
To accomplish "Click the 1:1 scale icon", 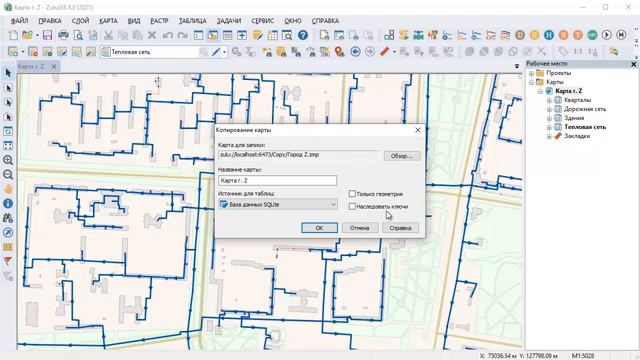I will [x=578, y=51].
